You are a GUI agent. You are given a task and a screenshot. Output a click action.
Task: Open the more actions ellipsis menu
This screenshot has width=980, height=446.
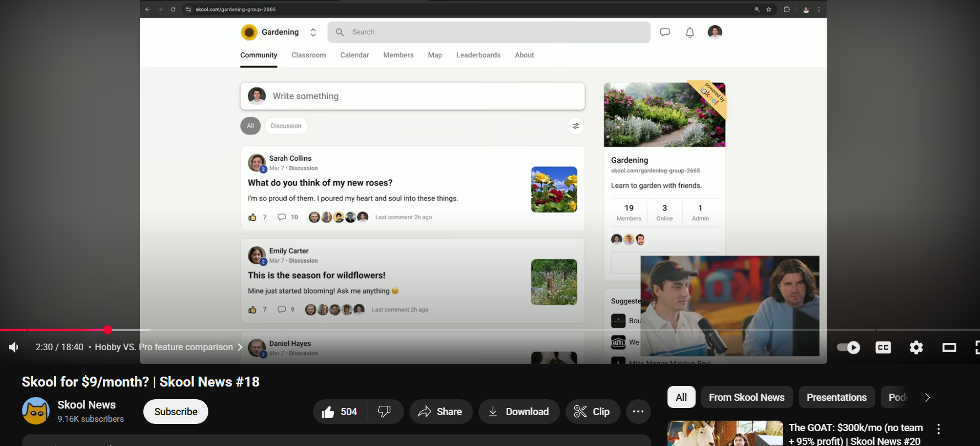(x=638, y=412)
